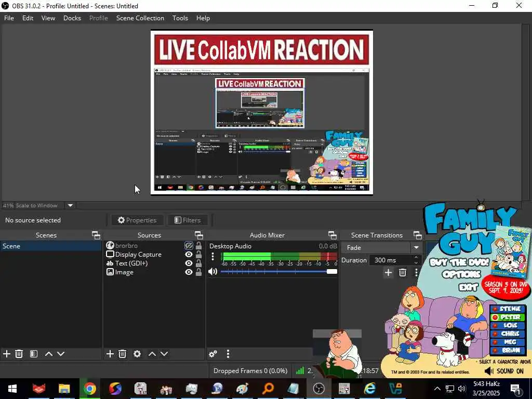Hide the Image source
The width and height of the screenshot is (532, 399).
[x=189, y=272]
